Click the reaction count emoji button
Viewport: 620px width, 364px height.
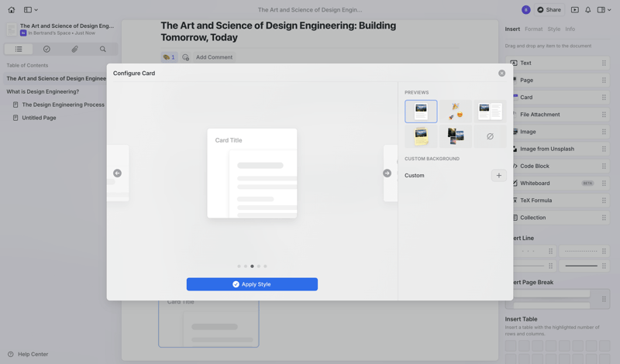(x=169, y=57)
